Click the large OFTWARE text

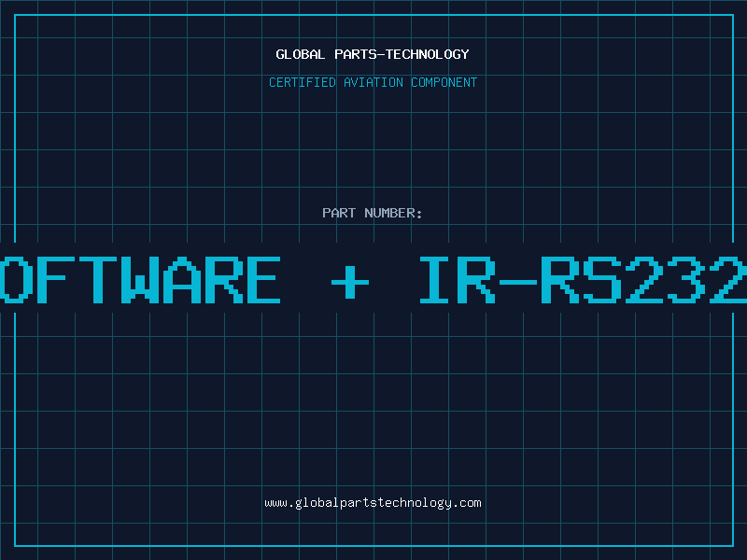pyautogui.click(x=140, y=280)
